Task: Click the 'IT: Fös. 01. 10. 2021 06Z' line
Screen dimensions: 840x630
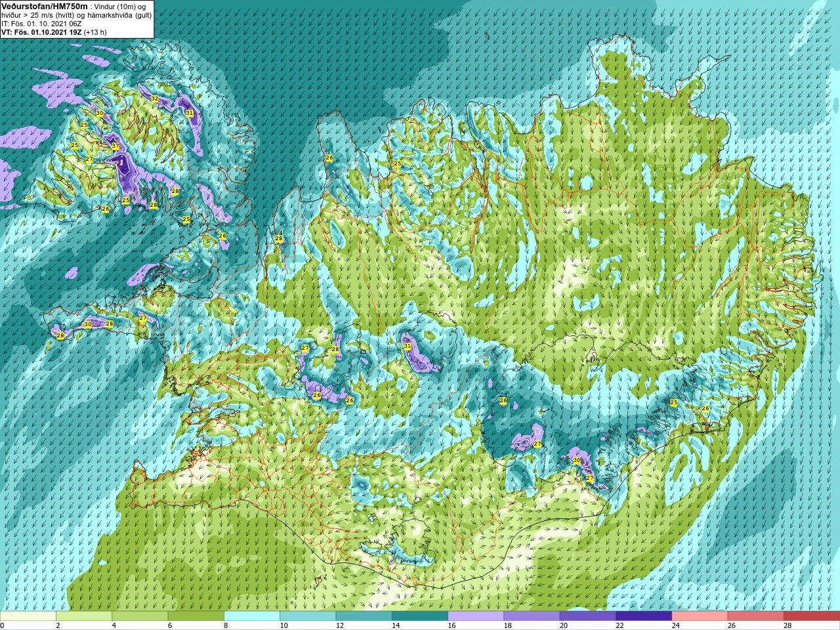Action: point(42,24)
